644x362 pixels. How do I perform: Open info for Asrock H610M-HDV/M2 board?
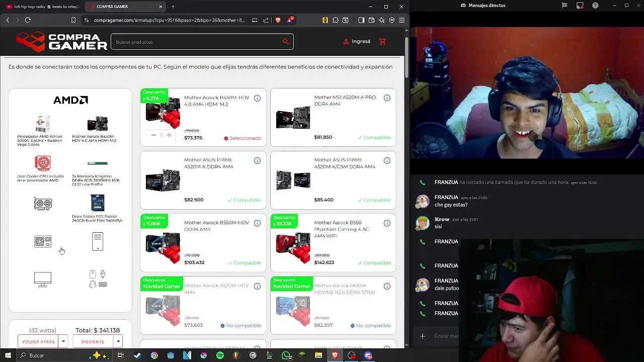coord(387,286)
